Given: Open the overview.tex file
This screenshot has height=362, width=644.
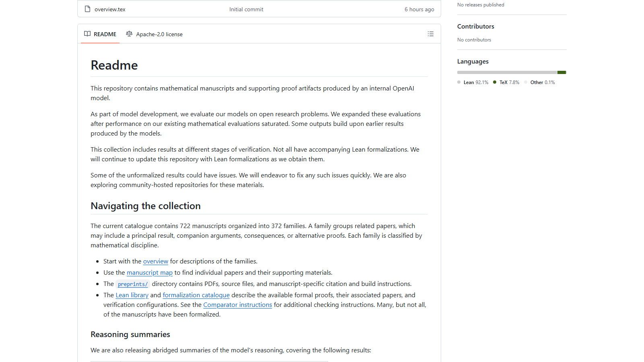Looking at the screenshot, I should 110,9.
